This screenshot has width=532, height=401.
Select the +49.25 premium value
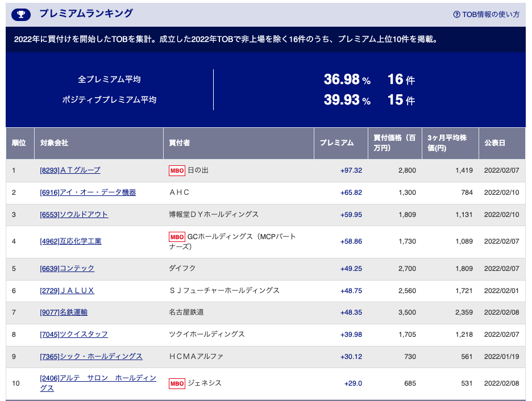click(x=351, y=269)
